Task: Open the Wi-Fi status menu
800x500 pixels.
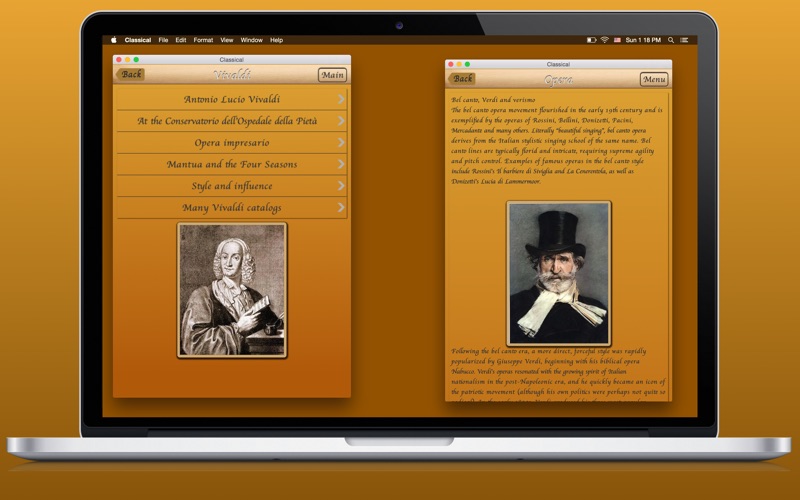Action: (x=605, y=40)
